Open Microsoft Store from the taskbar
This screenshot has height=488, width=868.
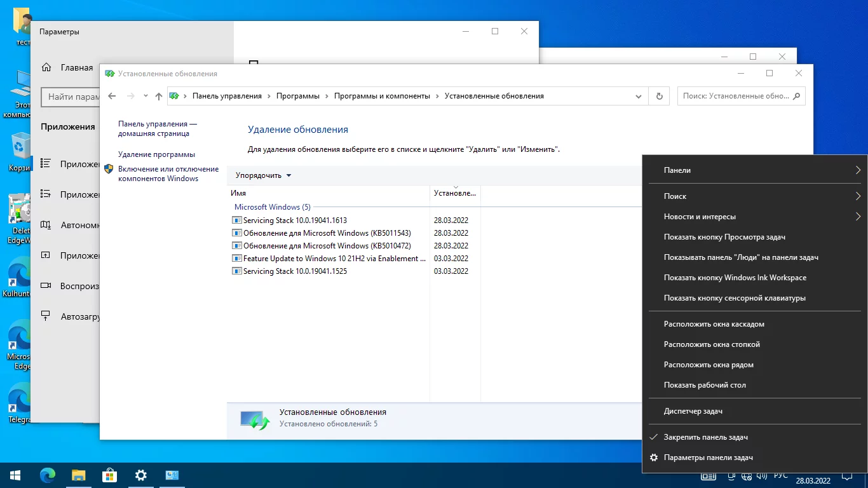point(109,475)
